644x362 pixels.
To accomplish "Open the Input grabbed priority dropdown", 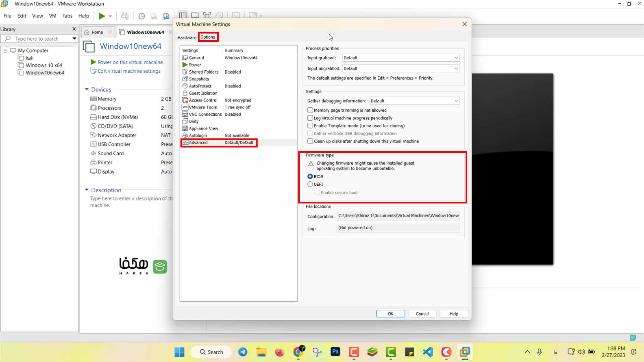I will (x=401, y=58).
